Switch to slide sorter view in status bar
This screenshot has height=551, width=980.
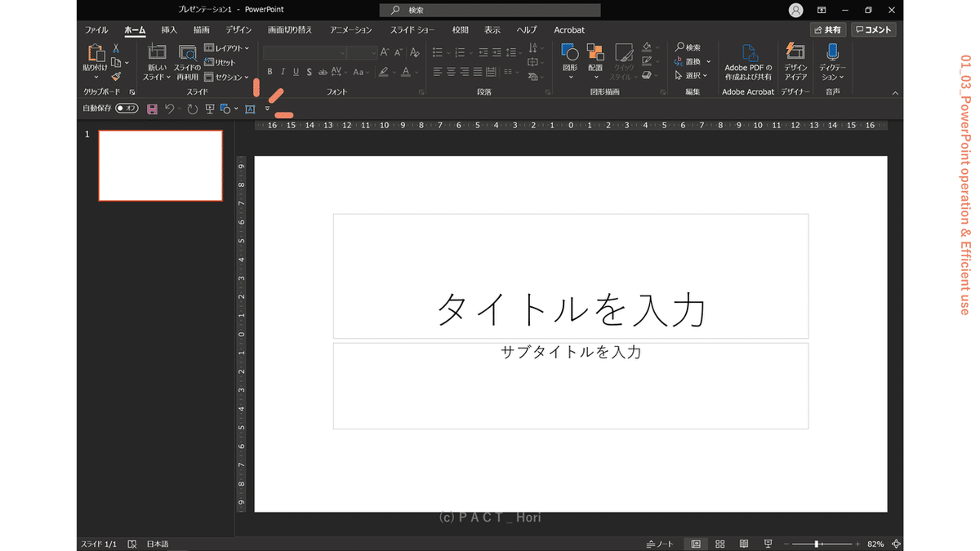click(719, 544)
